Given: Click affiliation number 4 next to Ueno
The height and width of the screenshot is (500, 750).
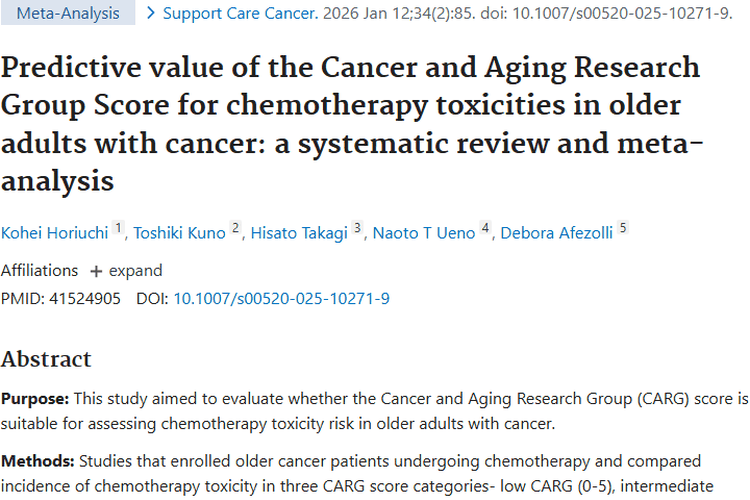Looking at the screenshot, I should pos(485,229).
